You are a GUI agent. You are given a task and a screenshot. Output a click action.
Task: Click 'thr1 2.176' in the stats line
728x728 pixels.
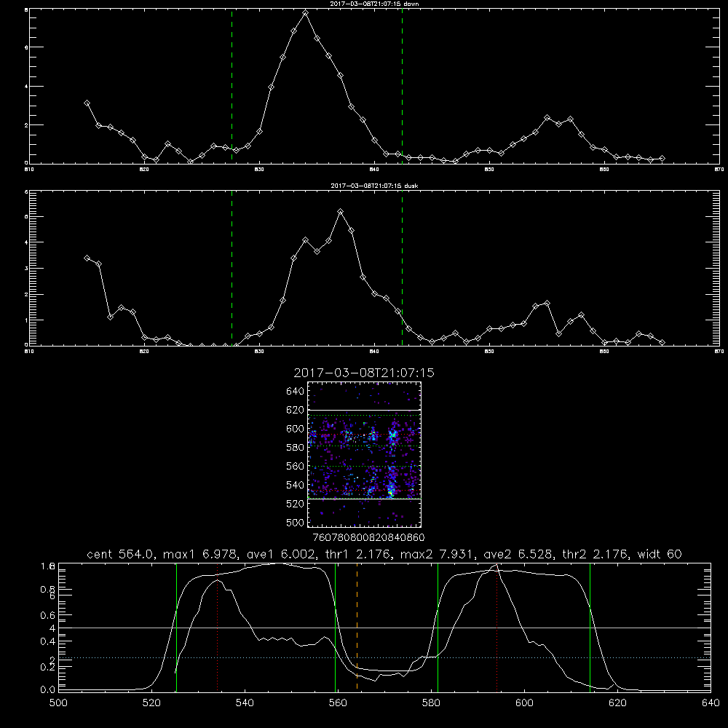357,554
